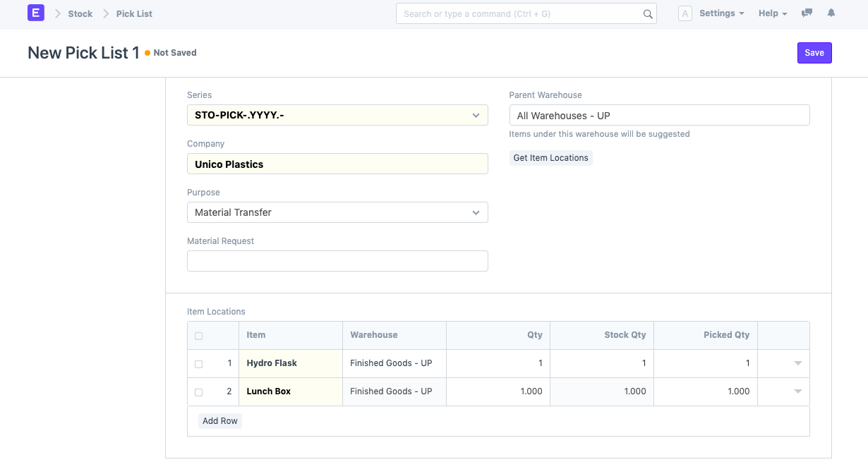The width and height of the screenshot is (868, 474).
Task: Open Hydro Flask row edit arrow
Action: point(797,363)
